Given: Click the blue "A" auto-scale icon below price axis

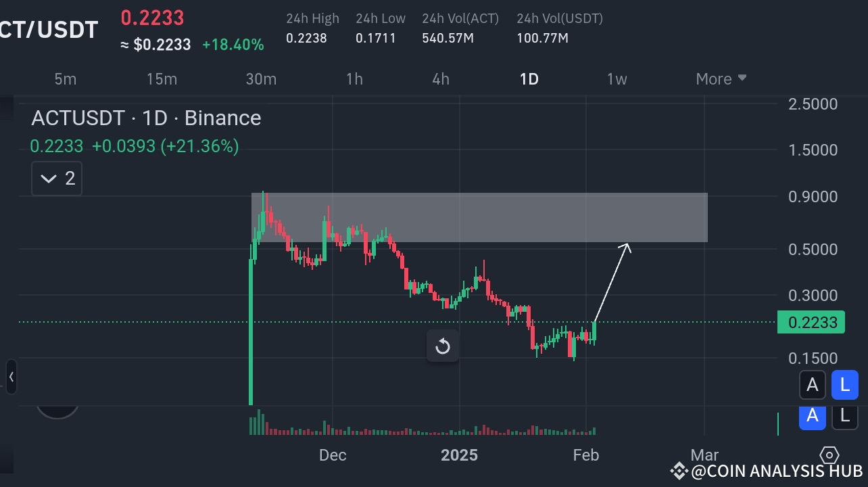Looking at the screenshot, I should point(813,417).
